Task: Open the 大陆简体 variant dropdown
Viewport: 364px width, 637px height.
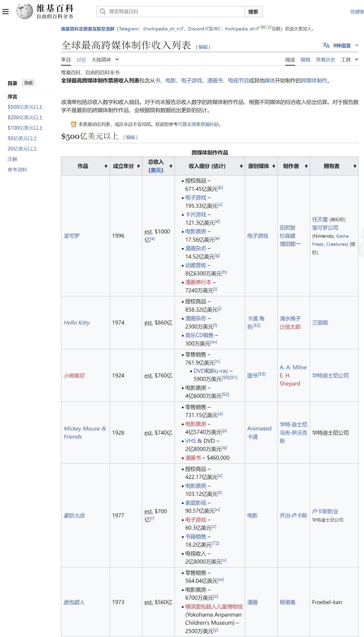Action: 105,60
